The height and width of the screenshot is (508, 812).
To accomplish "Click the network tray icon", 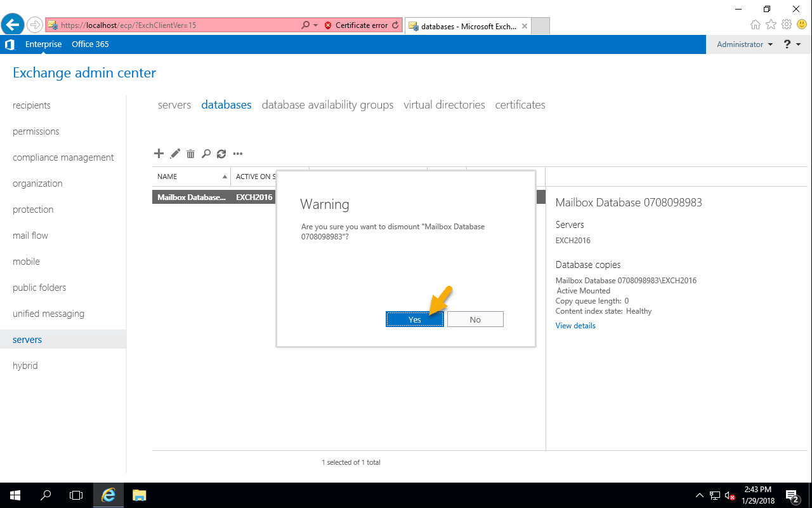I will click(x=715, y=495).
